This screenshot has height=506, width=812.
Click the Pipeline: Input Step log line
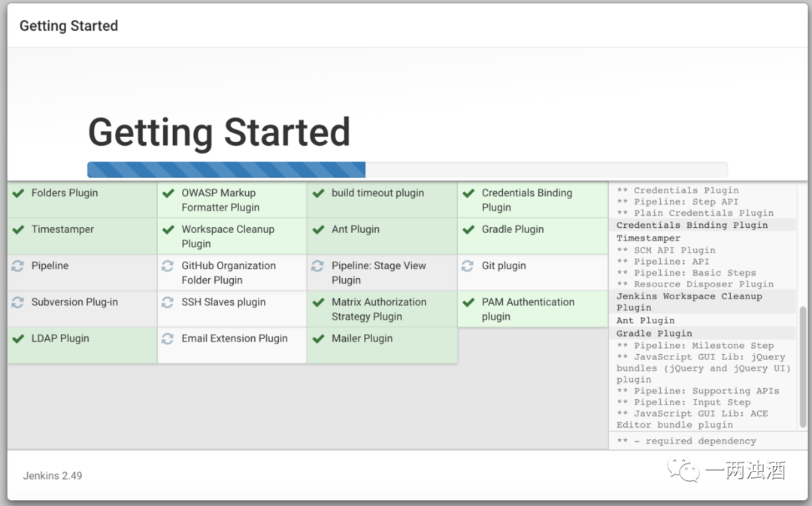(x=683, y=402)
